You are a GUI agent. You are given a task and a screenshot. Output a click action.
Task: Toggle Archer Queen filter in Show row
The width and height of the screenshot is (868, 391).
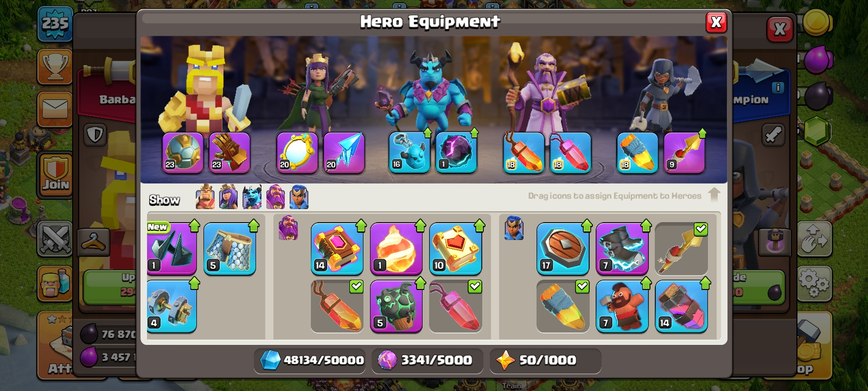(x=228, y=197)
